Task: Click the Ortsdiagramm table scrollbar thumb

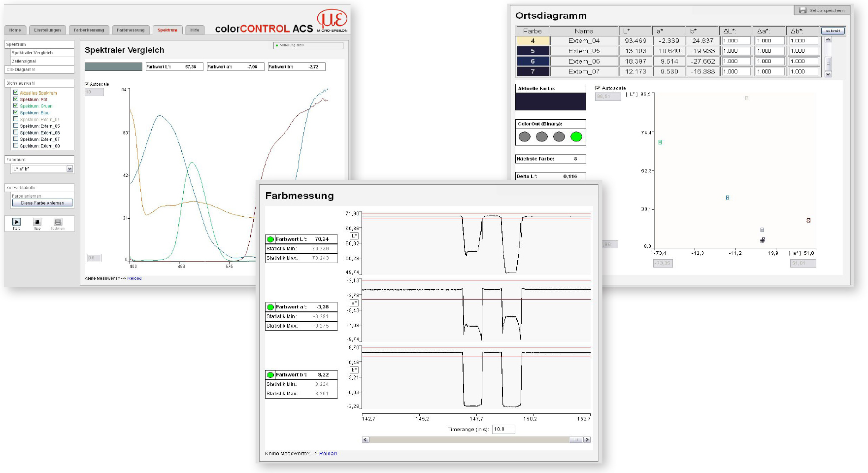Action: point(828,63)
